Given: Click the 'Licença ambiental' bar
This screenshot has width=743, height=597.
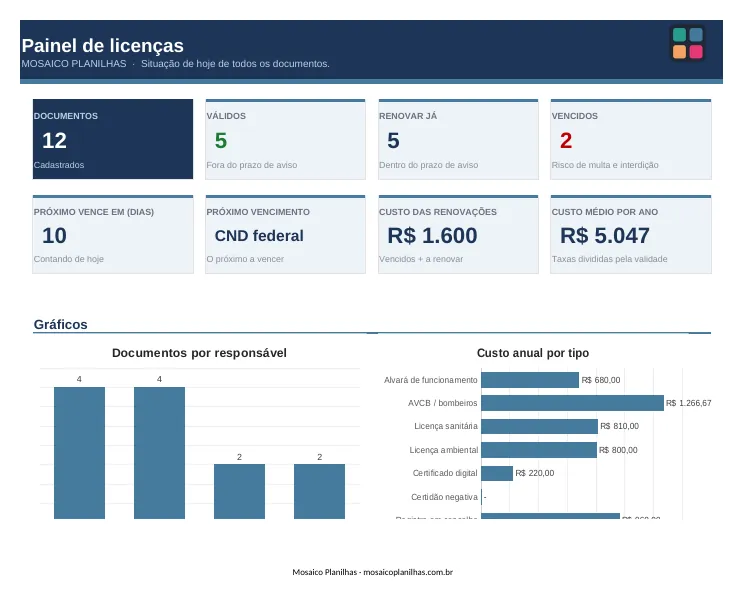Looking at the screenshot, I should (x=539, y=450).
